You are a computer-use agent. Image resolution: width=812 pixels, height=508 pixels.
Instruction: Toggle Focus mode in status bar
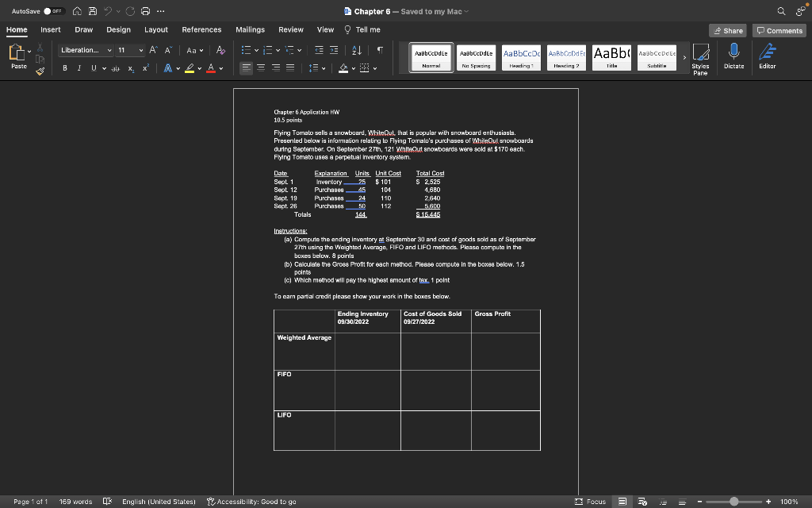[590, 502]
